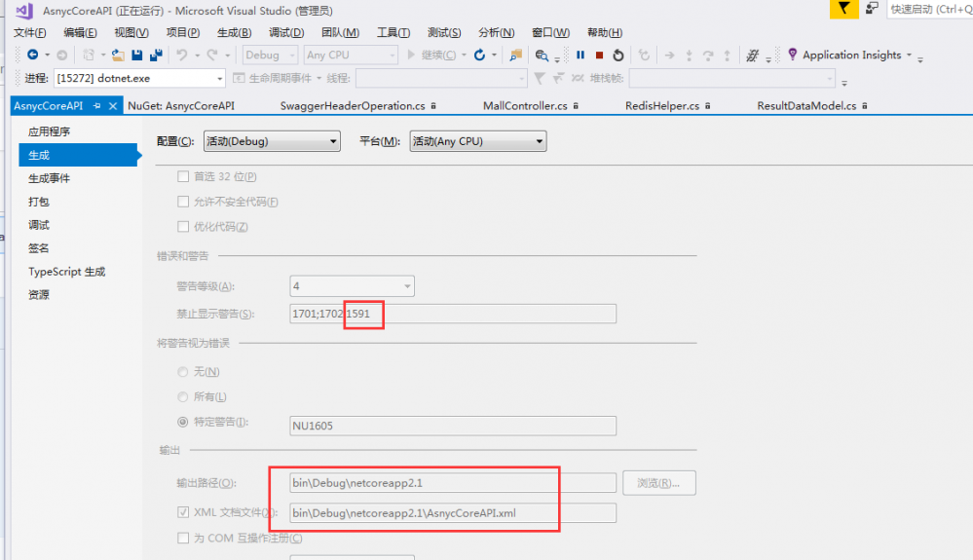
Task: Open the Debug solution configuration dropdown
Action: click(270, 56)
